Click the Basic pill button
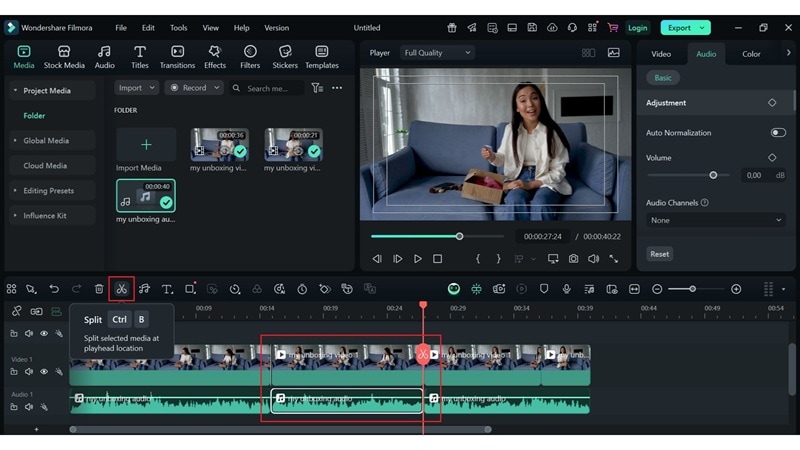 click(663, 78)
